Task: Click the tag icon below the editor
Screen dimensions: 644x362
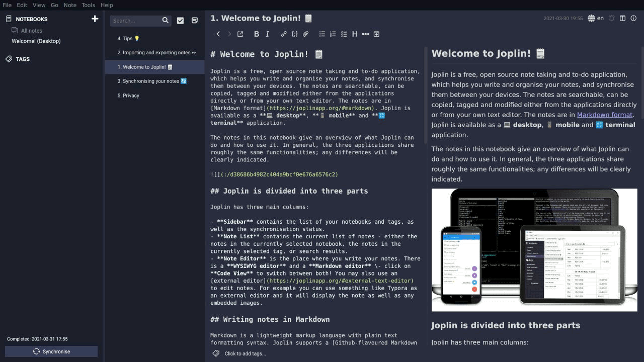Action: 216,353
